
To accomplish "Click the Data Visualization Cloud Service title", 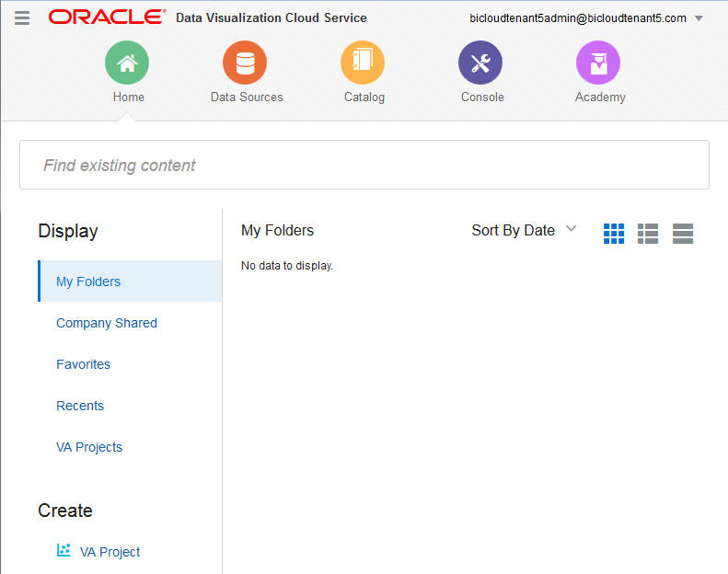I will click(x=272, y=17).
